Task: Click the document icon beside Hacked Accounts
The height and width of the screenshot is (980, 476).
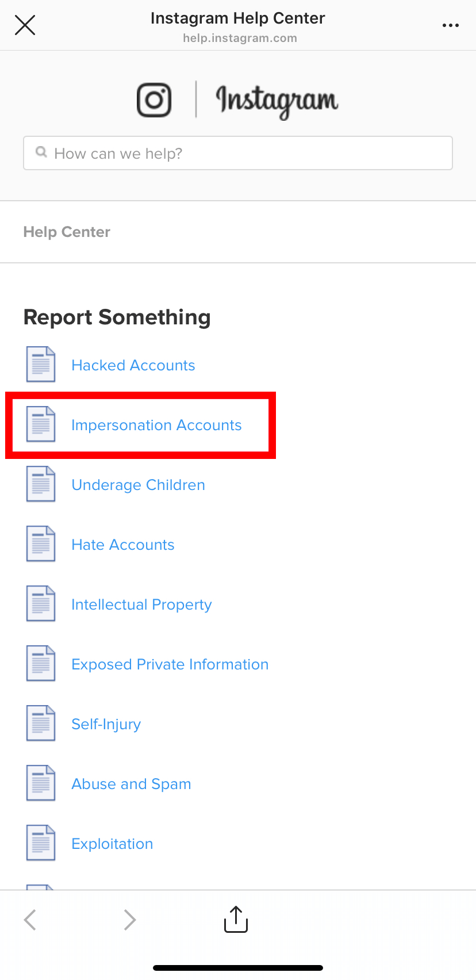Action: coord(40,365)
